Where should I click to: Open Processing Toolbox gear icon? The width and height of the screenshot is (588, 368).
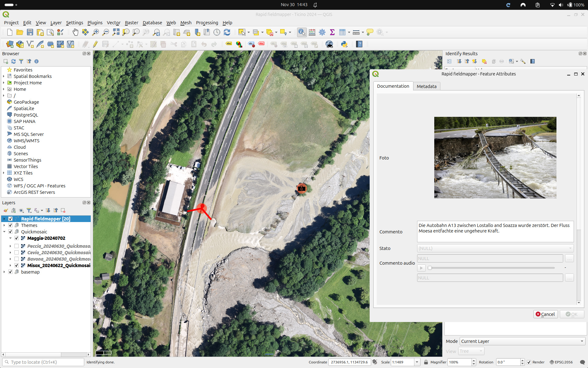click(322, 32)
